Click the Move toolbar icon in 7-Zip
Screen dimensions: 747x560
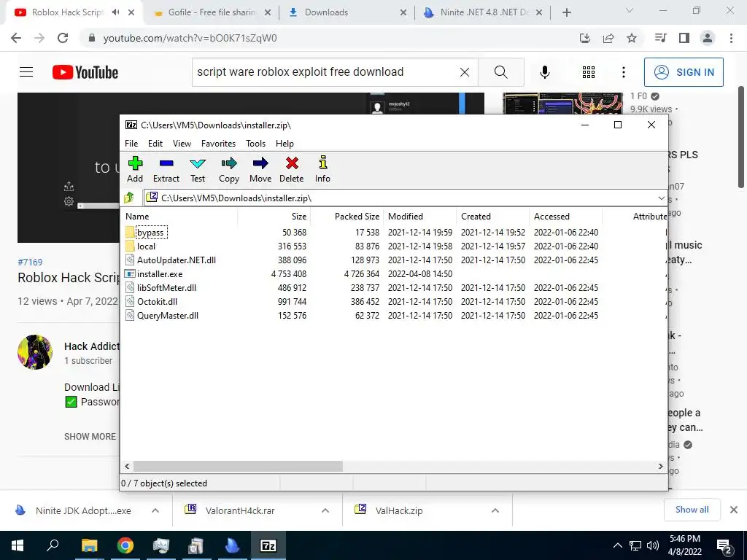260,169
